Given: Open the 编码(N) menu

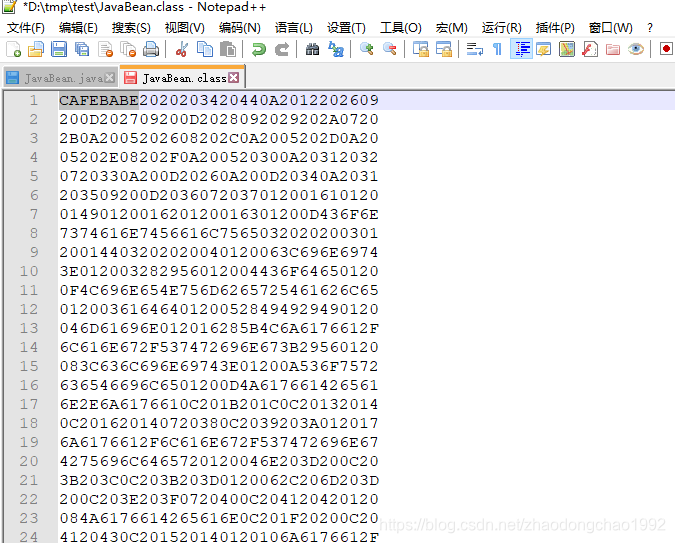Looking at the screenshot, I should [x=239, y=28].
